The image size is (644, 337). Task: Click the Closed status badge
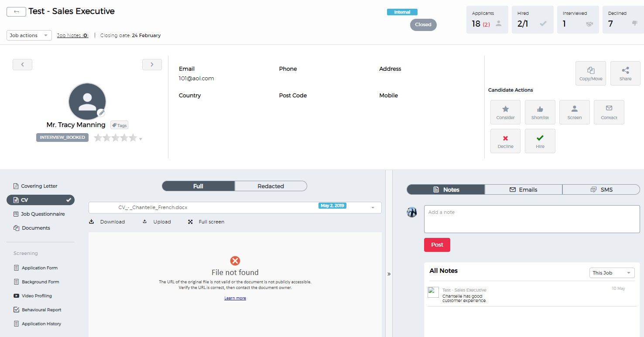pos(423,25)
